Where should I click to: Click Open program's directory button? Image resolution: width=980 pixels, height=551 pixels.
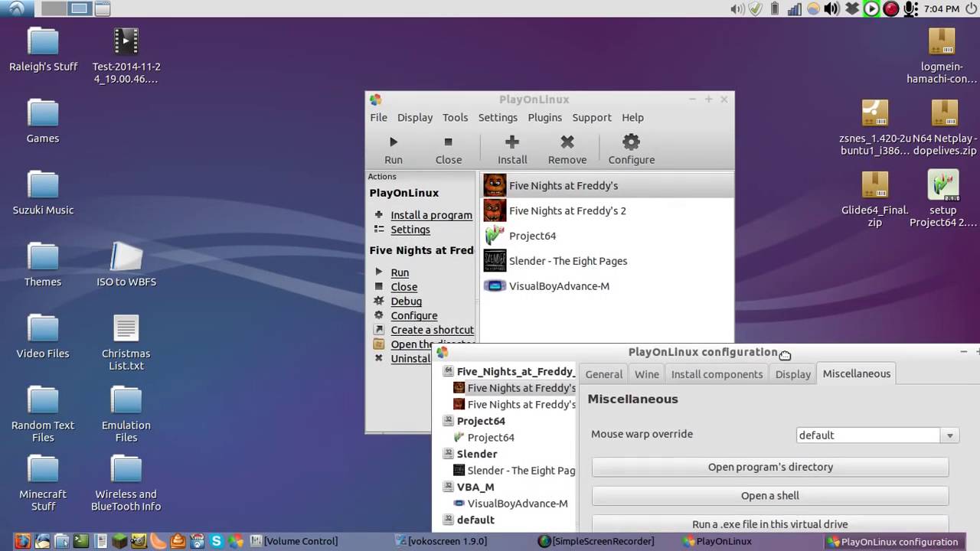(770, 467)
